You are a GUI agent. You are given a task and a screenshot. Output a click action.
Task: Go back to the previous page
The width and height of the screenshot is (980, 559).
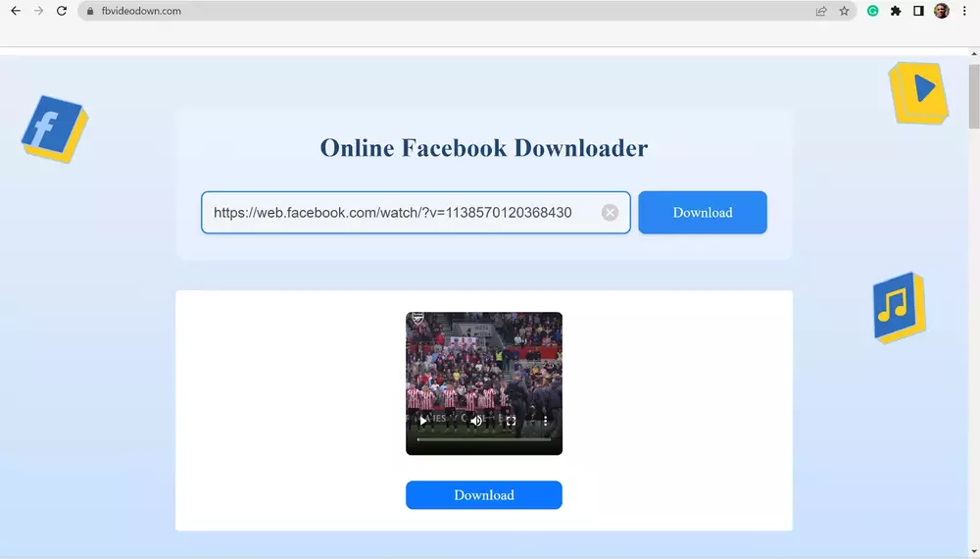16,11
